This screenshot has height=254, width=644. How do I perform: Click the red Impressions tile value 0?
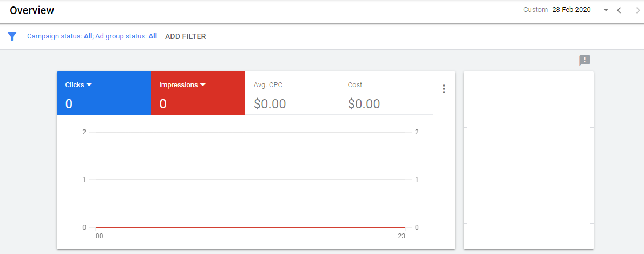(x=163, y=104)
